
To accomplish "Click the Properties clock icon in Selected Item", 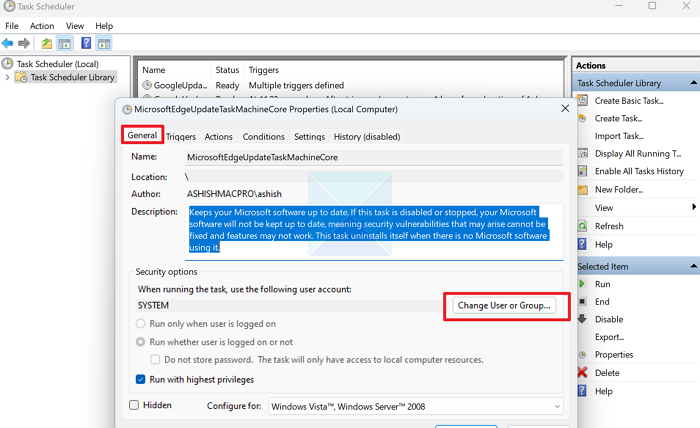I will coord(582,355).
